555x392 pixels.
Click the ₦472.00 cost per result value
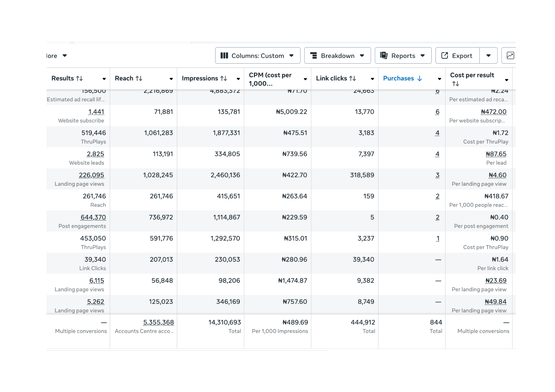tap(494, 112)
